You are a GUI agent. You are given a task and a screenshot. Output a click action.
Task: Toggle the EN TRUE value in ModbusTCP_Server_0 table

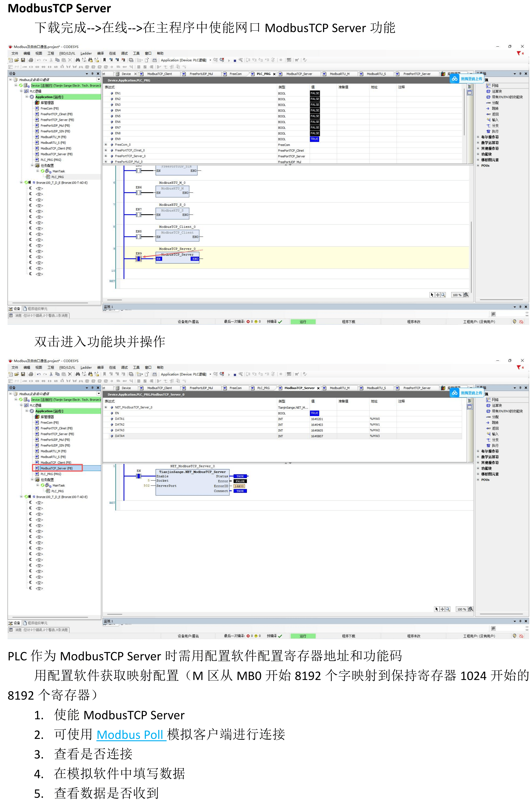pos(315,413)
